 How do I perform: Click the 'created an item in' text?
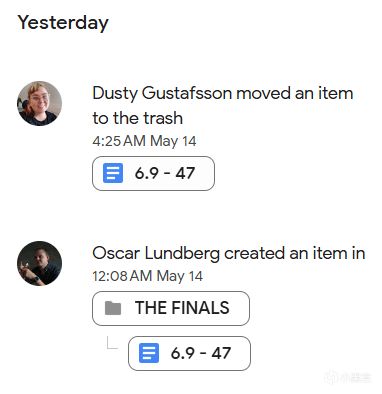coord(295,253)
